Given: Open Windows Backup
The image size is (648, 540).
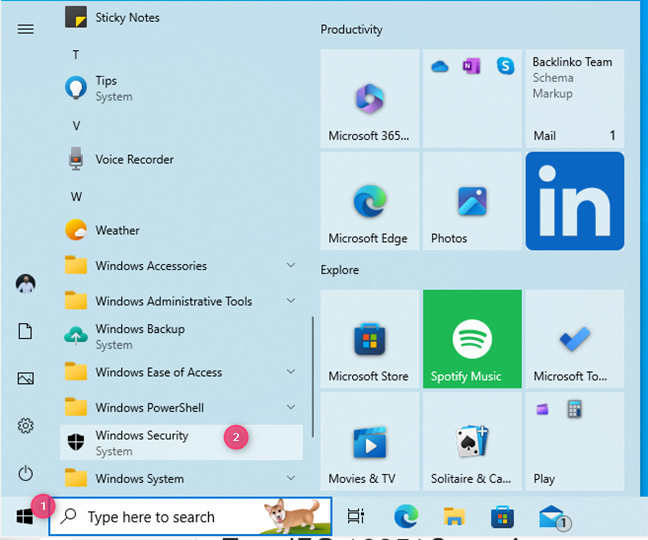Looking at the screenshot, I should click(x=181, y=337).
